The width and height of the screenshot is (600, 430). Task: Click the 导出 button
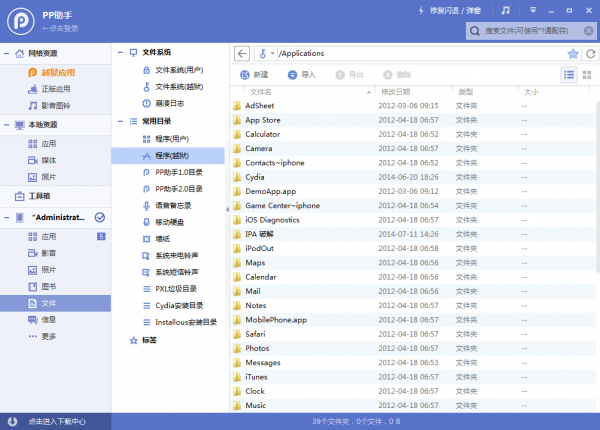tap(349, 75)
